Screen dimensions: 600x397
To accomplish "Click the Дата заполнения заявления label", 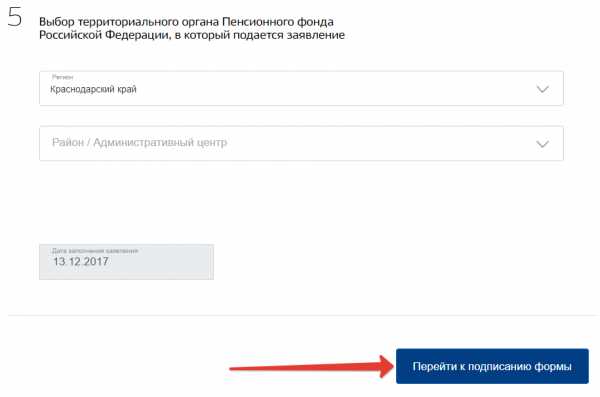I will [95, 251].
